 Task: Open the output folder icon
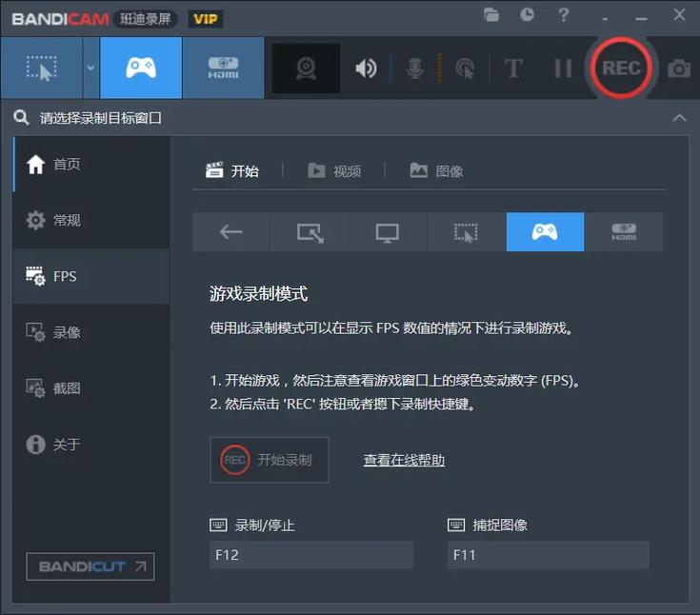point(491,15)
